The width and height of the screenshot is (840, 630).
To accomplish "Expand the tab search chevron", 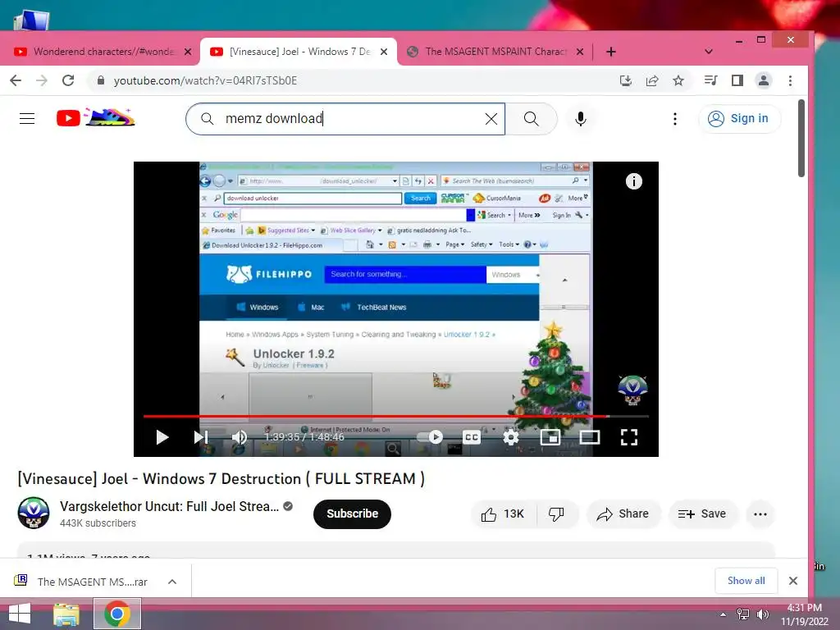I will click(709, 52).
